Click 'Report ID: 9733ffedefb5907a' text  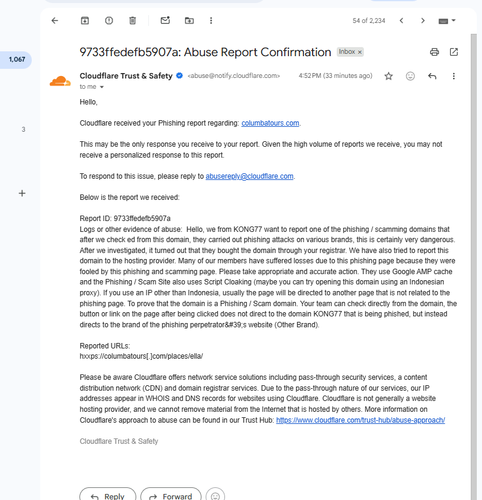click(x=125, y=219)
